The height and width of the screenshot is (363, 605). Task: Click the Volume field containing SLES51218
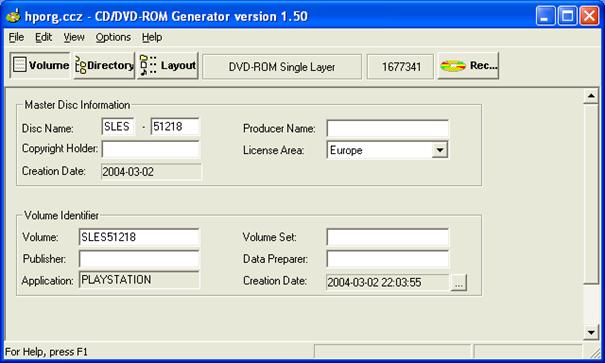click(x=139, y=237)
